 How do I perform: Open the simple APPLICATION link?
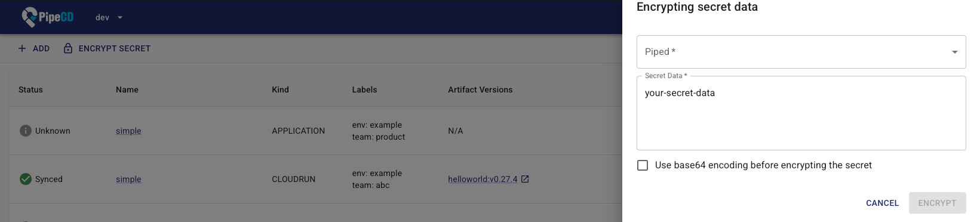[x=128, y=131]
